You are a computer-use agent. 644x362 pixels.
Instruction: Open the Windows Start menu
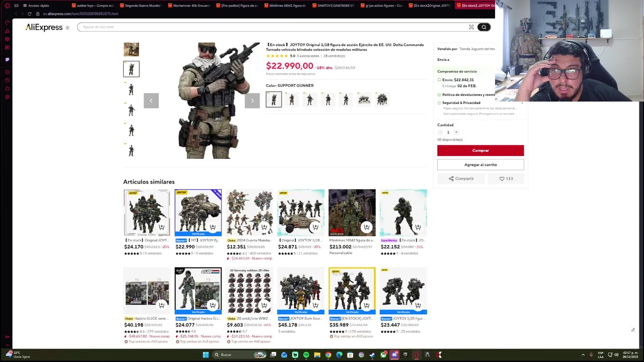coord(205,355)
